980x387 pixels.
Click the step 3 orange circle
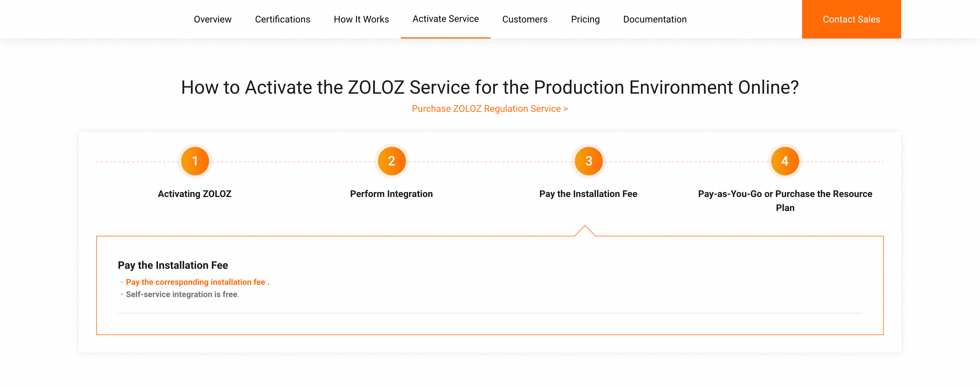tap(588, 161)
